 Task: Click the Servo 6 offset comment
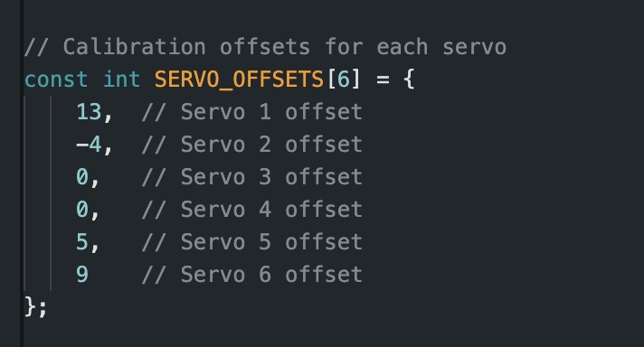point(251,274)
